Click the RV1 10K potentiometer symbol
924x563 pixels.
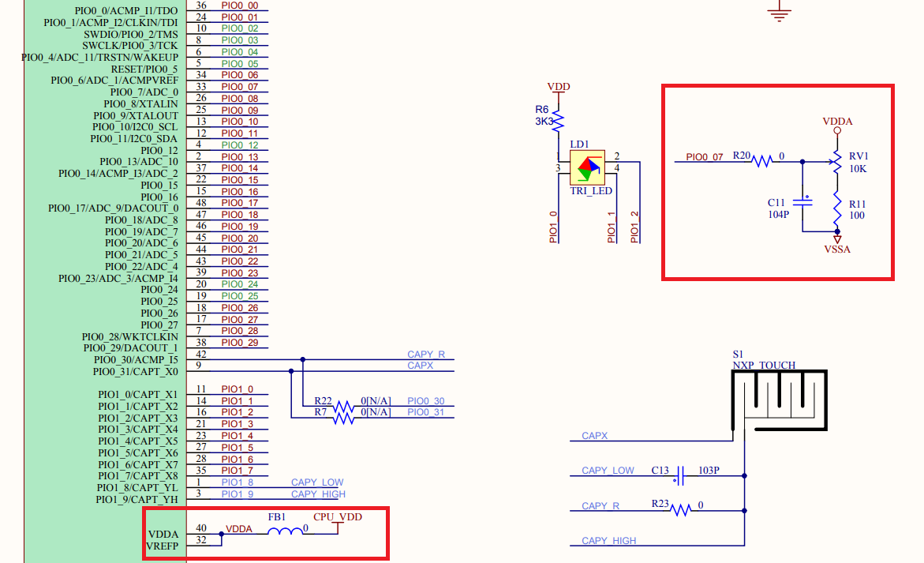click(836, 162)
